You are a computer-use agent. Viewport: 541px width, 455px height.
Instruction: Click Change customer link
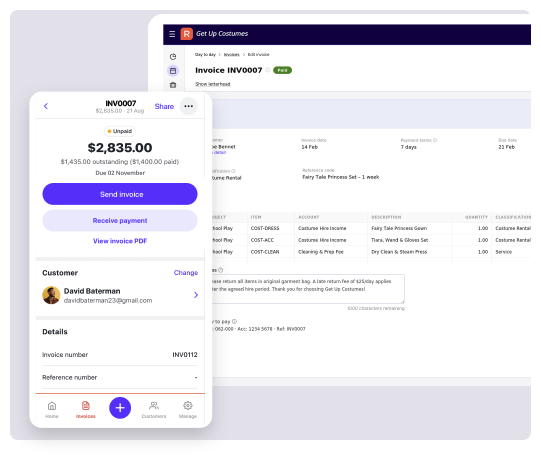click(x=186, y=273)
